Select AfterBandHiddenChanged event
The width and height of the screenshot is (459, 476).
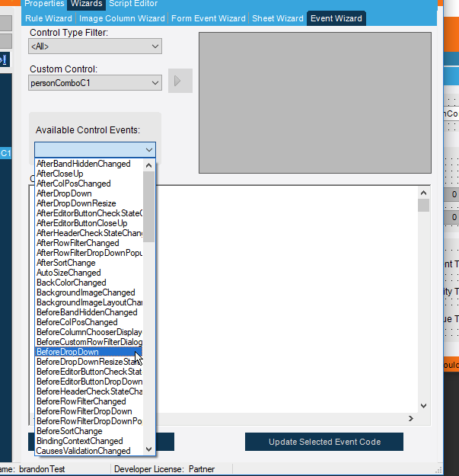click(88, 164)
